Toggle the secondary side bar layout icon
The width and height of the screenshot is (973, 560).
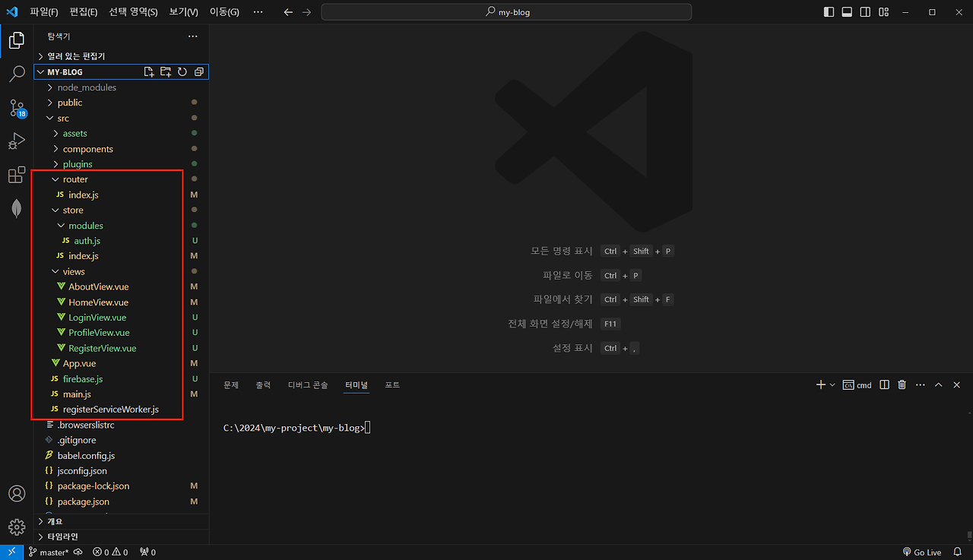pos(865,12)
